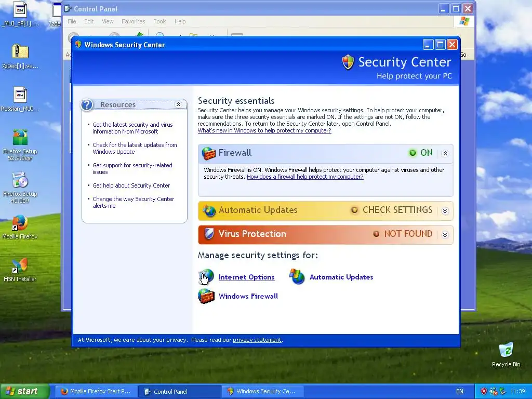Open the View menu in Control Panel
This screenshot has width=532, height=399.
[x=108, y=21]
